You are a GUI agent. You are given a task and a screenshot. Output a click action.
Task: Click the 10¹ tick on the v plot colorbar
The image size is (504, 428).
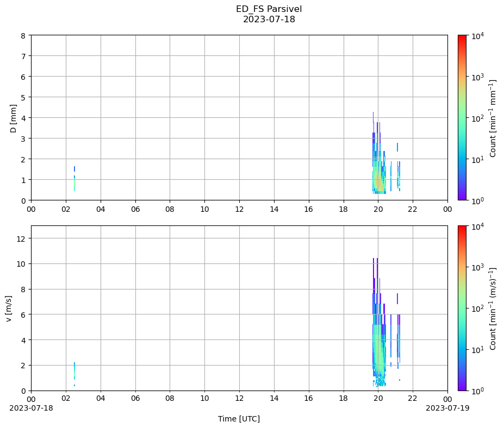(x=477, y=350)
